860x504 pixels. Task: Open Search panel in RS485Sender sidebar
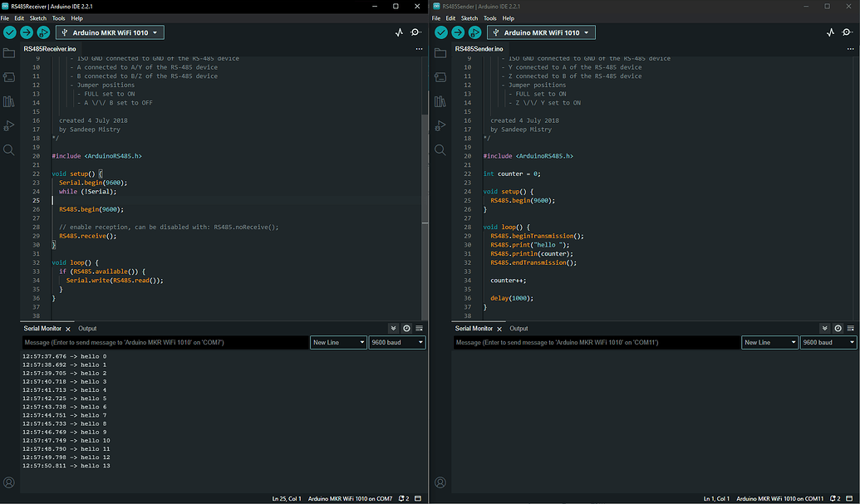[x=440, y=150]
